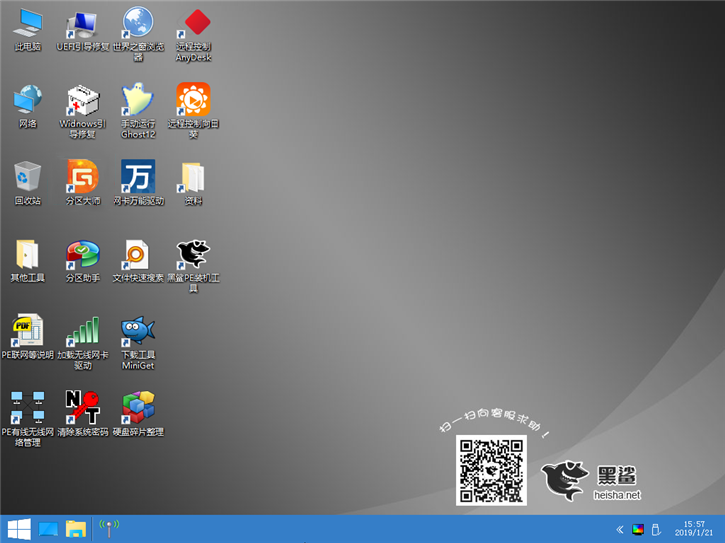
Task: Open 手动运行 Ghost12 shortcut
Action: tap(137, 100)
